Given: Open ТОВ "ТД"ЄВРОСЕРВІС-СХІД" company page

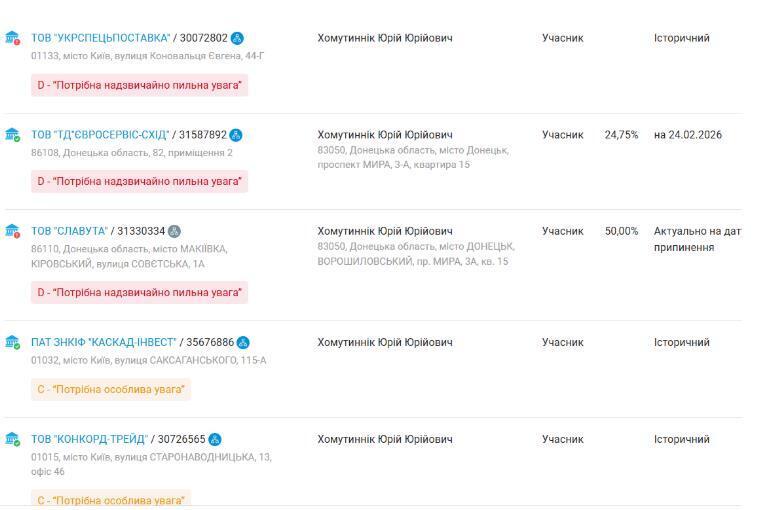Looking at the screenshot, I should point(100,135).
